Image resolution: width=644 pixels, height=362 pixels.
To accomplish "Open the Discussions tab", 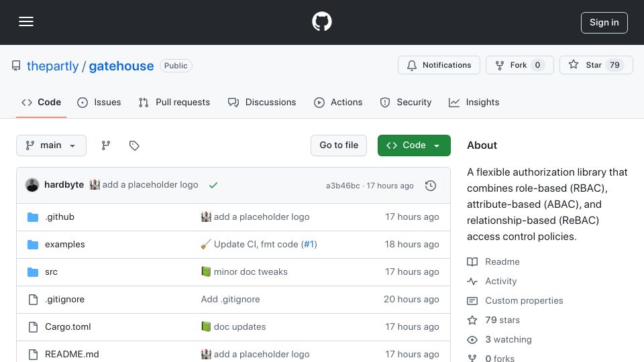I will click(x=262, y=102).
